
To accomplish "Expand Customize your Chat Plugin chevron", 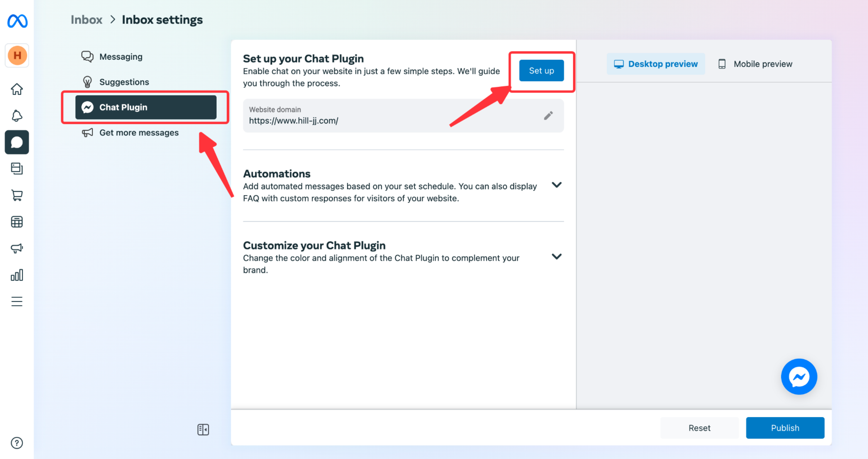I will click(556, 256).
